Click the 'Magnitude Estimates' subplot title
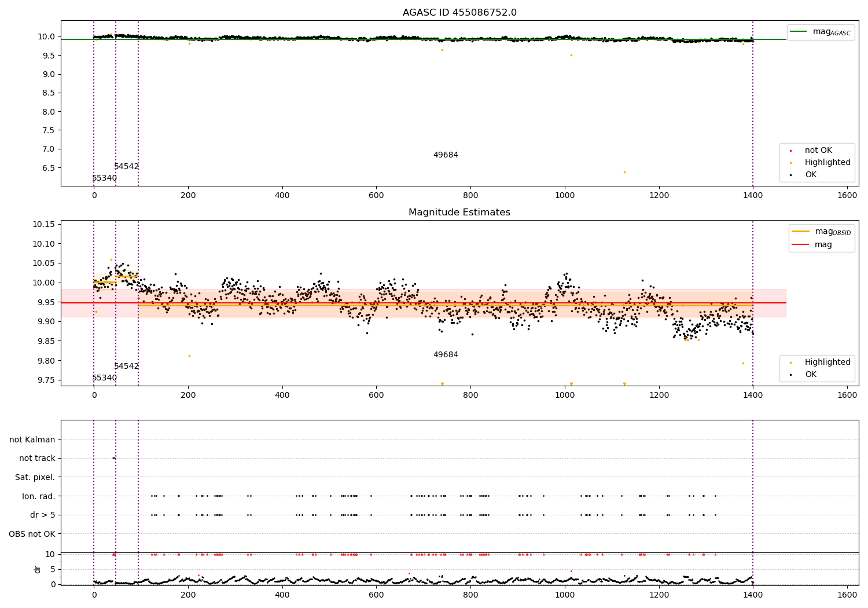 point(459,213)
